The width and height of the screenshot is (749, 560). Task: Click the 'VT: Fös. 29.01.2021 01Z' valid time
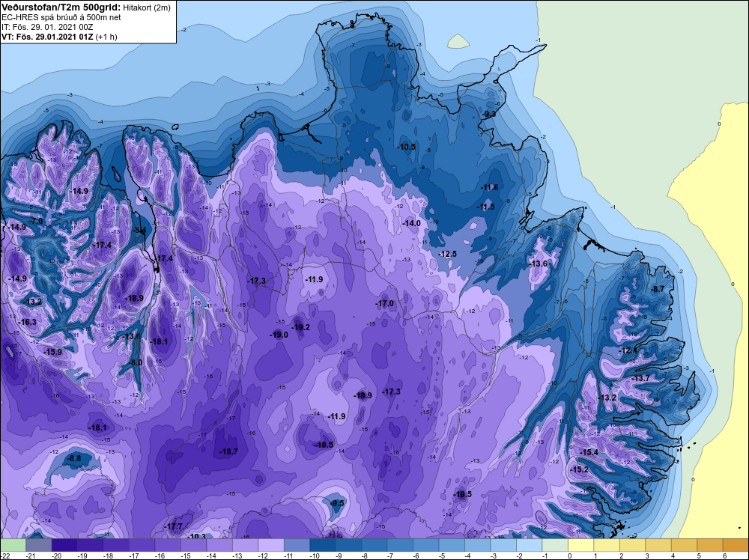click(x=47, y=36)
